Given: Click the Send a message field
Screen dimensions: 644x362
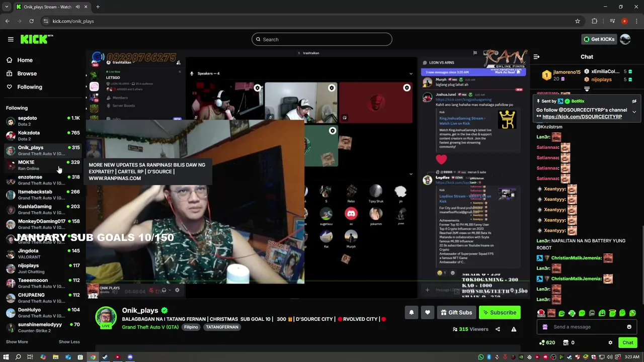Looking at the screenshot, I should coord(587,327).
